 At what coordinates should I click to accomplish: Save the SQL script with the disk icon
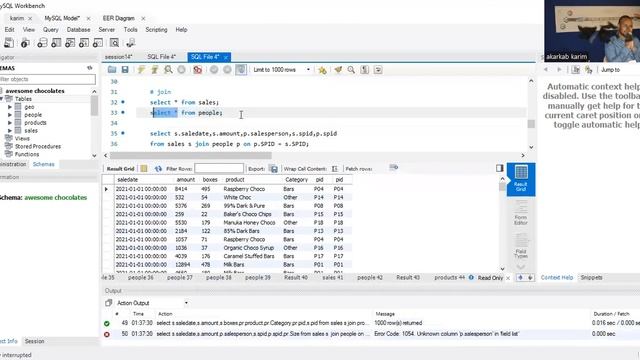[x=125, y=70]
